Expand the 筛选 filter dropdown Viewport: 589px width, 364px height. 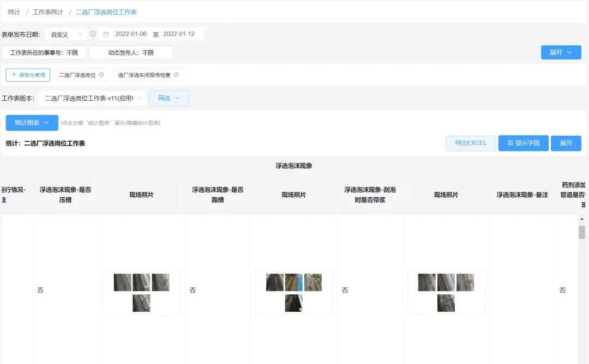[x=169, y=98]
